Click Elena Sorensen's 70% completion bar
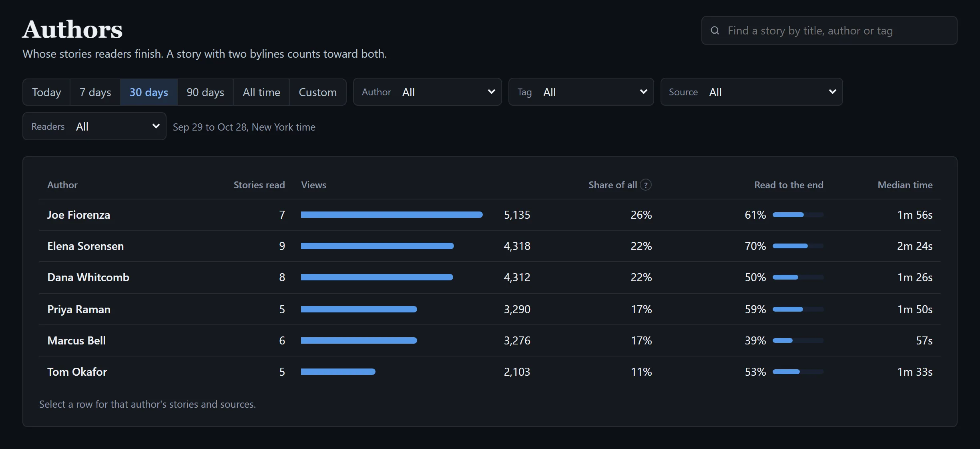Screen dimensions: 980x449 pos(798,246)
